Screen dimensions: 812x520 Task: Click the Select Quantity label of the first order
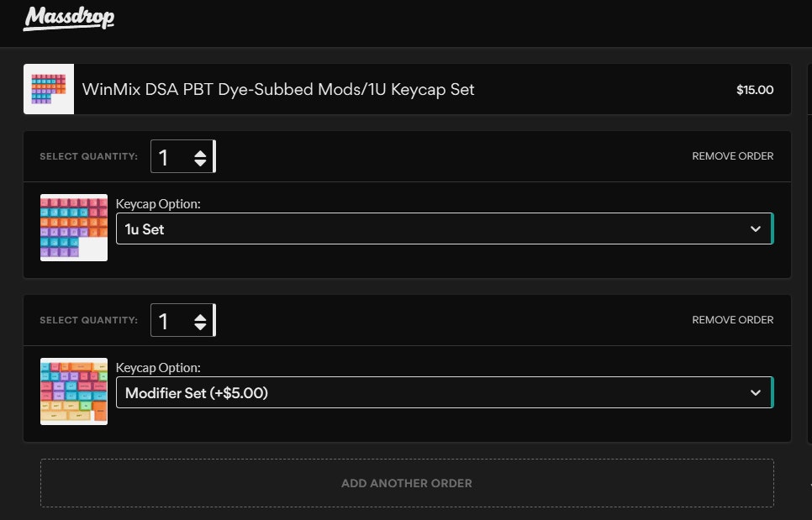pyautogui.click(x=88, y=157)
